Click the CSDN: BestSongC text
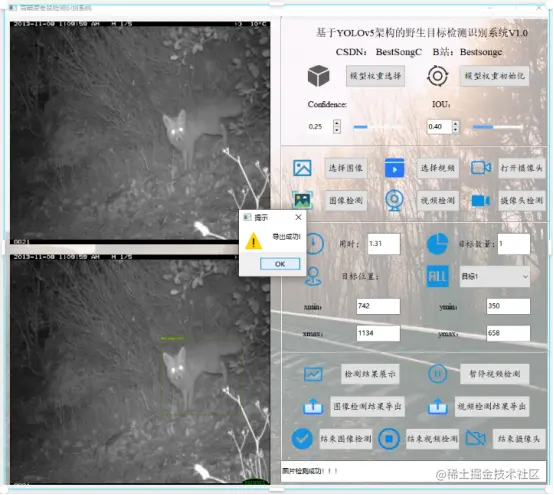This screenshot has width=554, height=495. [378, 52]
